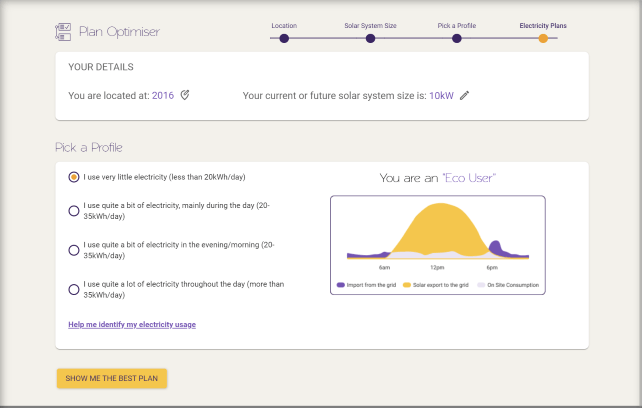Viewport: 642px width, 408px height.
Task: Click the pencil icon next to 10kW
Action: (x=464, y=95)
